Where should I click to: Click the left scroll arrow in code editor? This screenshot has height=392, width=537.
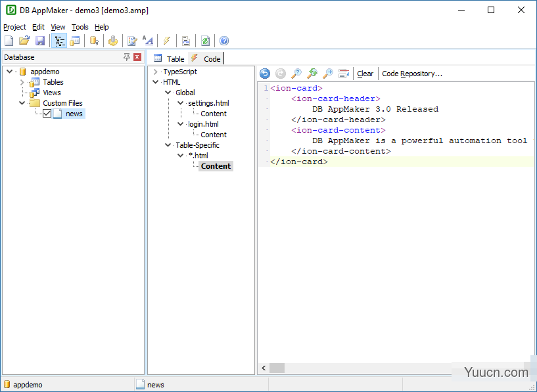click(264, 368)
